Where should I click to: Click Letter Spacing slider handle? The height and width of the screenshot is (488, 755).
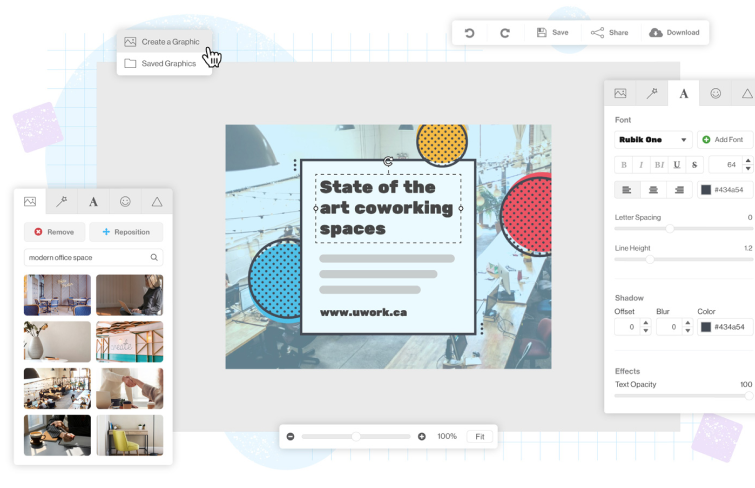pos(670,228)
